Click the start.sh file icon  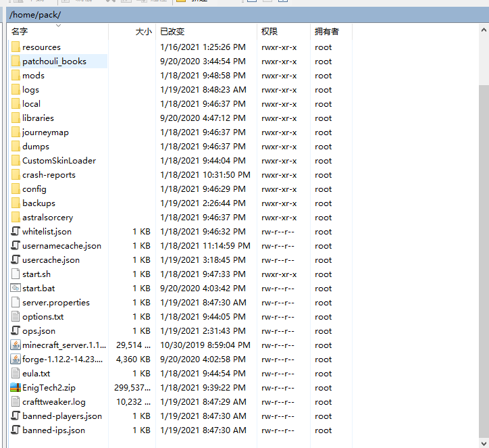tap(16, 274)
